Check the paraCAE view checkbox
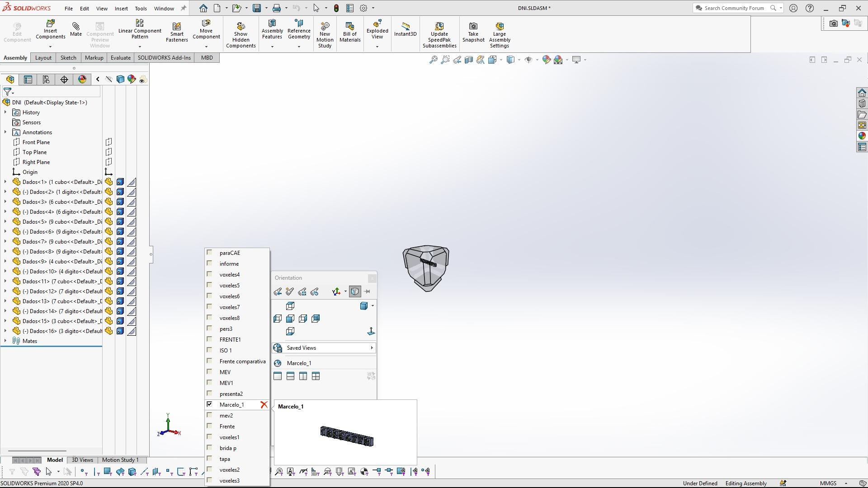Screen dimensions: 868x488 point(209,253)
